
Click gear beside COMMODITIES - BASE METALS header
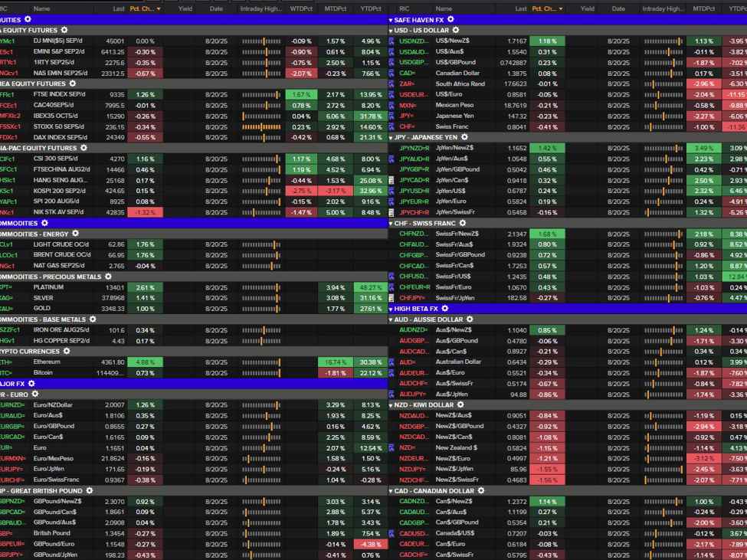point(93,319)
